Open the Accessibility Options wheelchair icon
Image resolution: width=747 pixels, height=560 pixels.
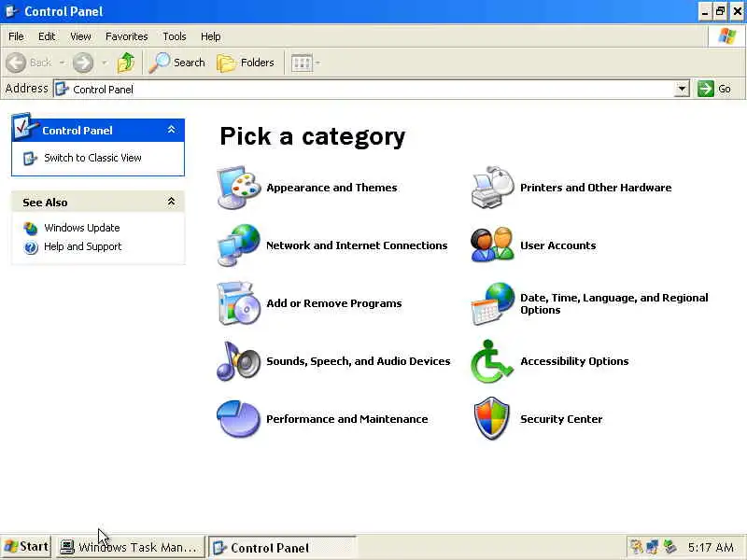point(493,361)
